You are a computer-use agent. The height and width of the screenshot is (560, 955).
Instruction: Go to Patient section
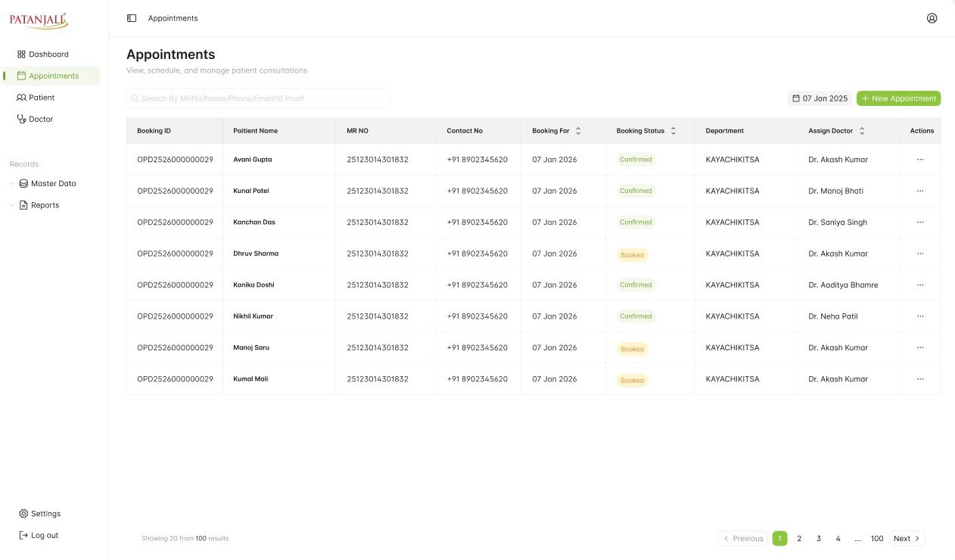tap(36, 98)
